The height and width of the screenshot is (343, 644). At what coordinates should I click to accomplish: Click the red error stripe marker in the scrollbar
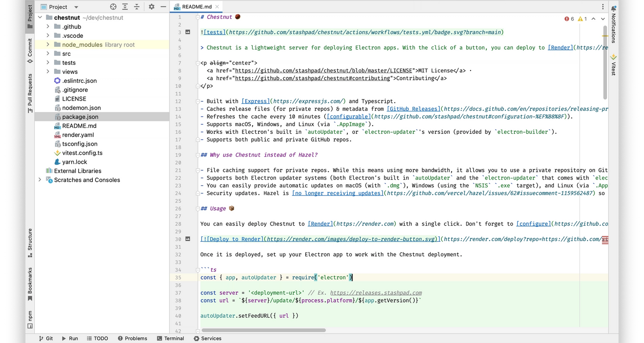pyautogui.click(x=605, y=240)
